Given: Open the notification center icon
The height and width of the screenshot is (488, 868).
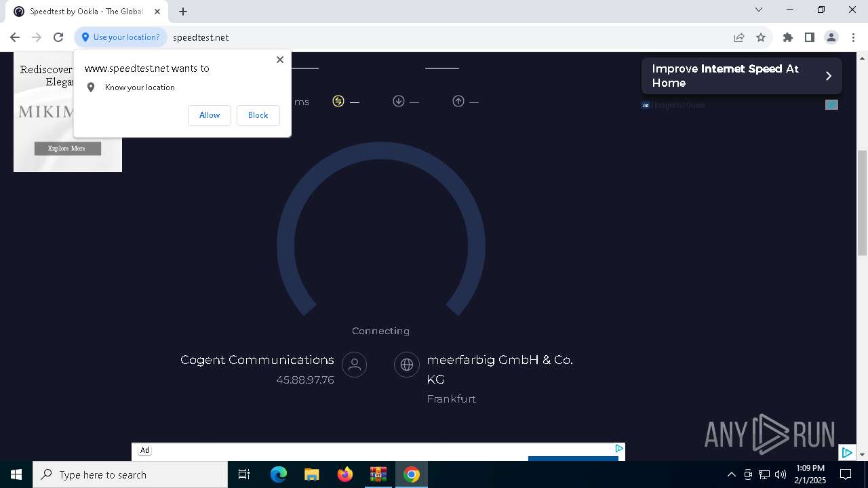Looking at the screenshot, I should point(846,474).
